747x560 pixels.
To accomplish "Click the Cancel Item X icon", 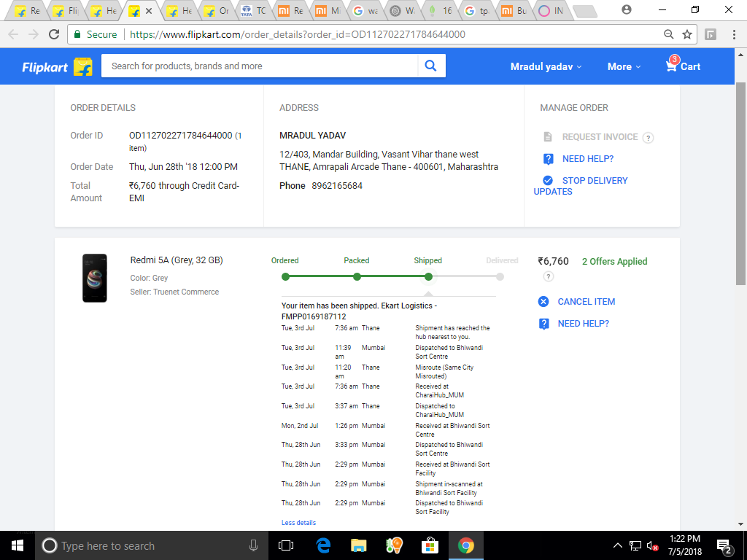I will 543,302.
